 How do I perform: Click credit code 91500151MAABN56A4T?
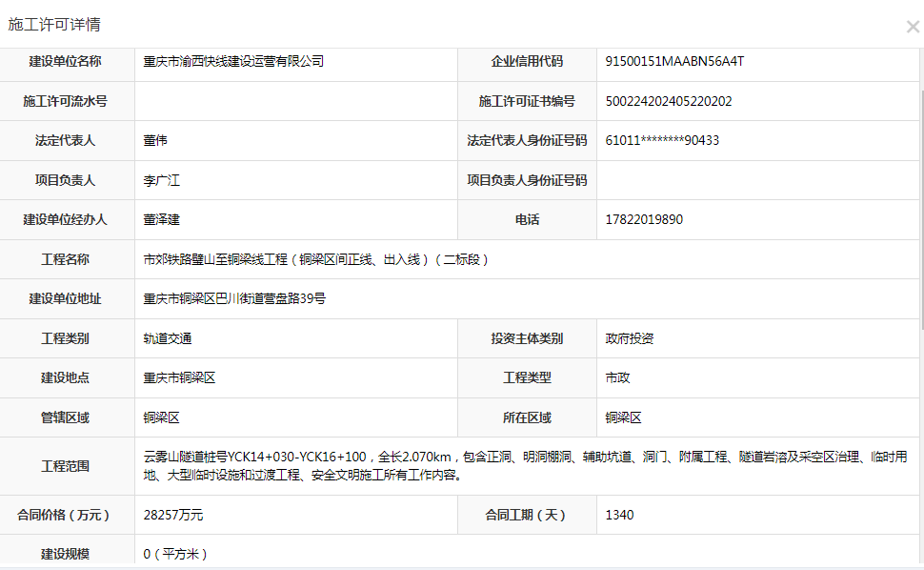674,62
